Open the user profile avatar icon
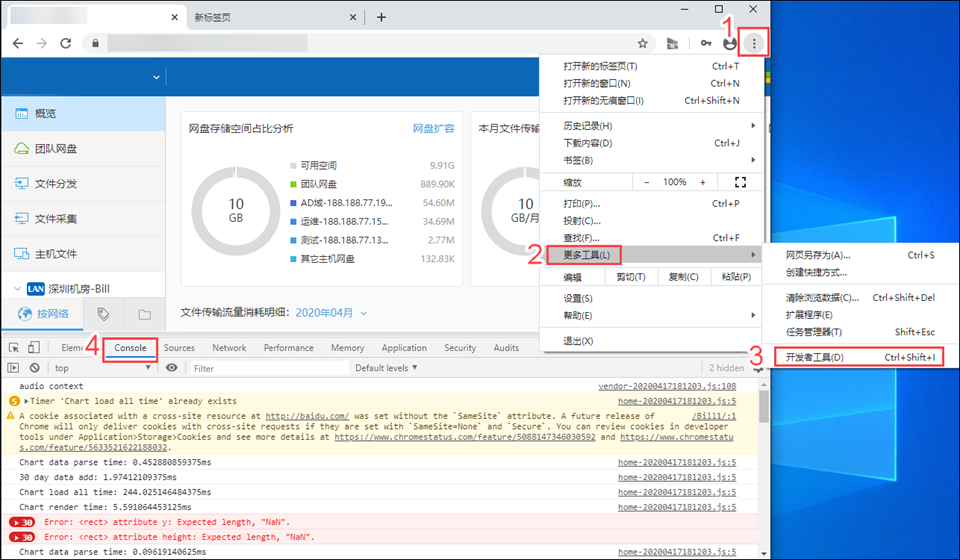960x560 pixels. pos(730,43)
